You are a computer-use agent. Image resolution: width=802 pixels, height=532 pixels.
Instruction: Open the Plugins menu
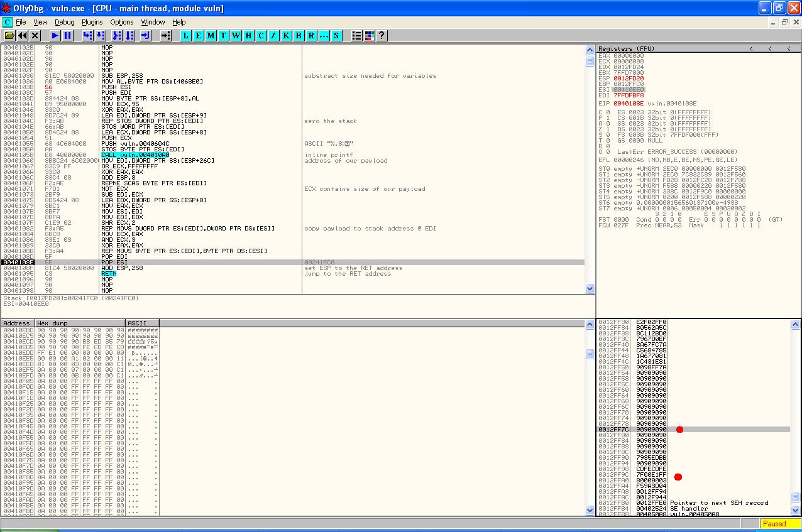92,22
